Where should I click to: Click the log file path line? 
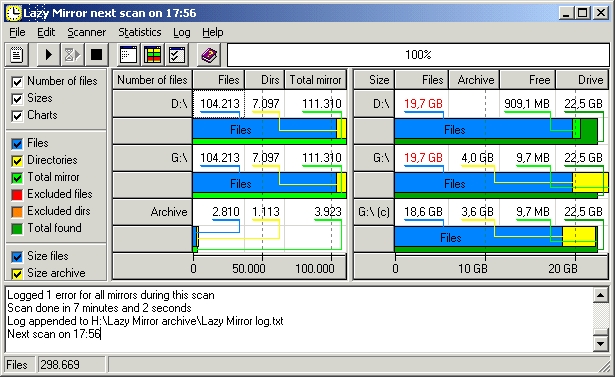145,321
